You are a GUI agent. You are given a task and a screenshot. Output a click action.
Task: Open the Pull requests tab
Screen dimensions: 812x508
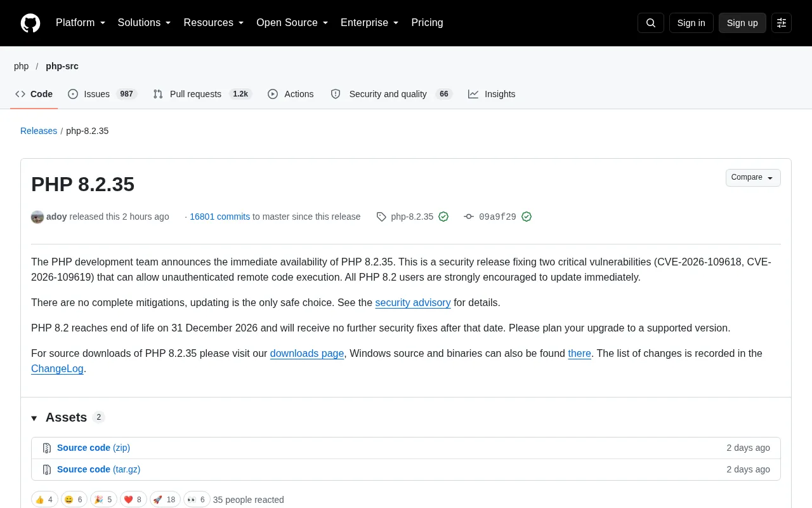coord(202,94)
